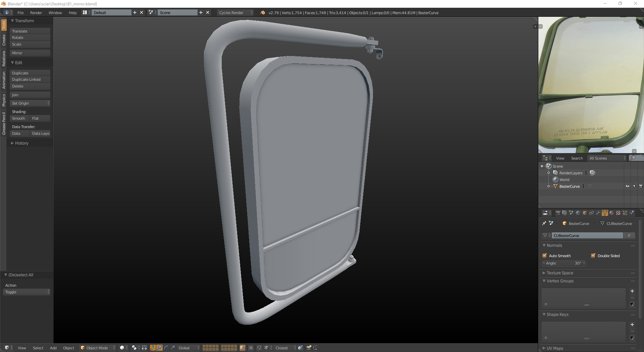
Task: Click the screen layout browse icon
Action: click(x=86, y=12)
